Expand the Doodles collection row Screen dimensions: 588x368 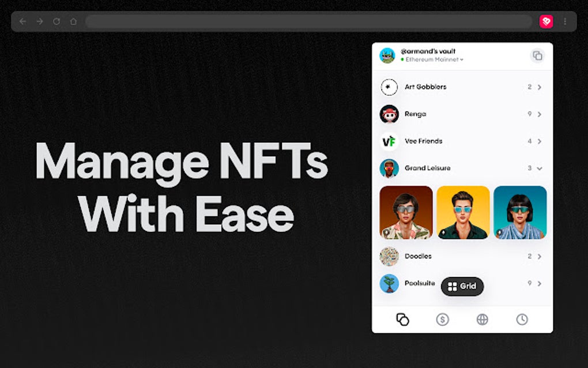tap(539, 256)
